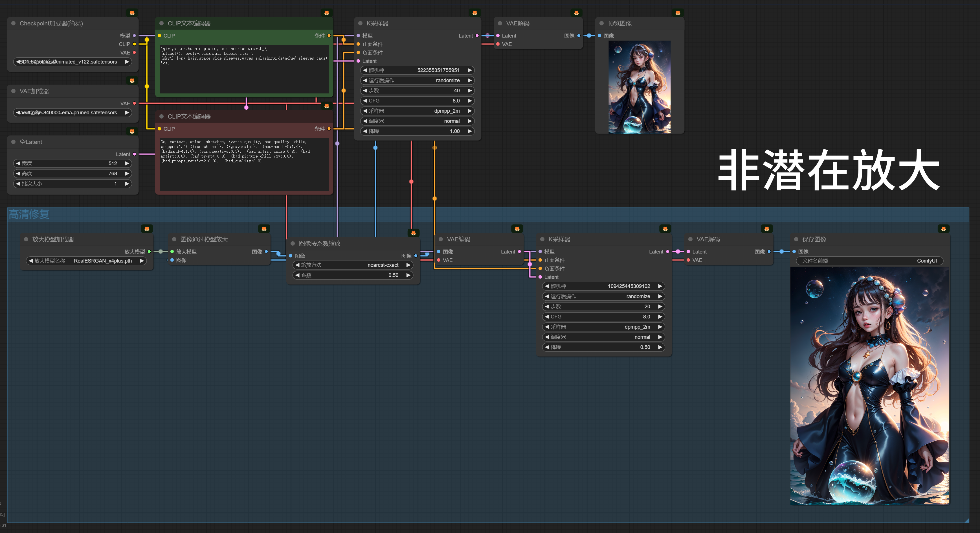The width and height of the screenshot is (980, 533).
Task: Increase 宽度 512 with right arrow
Action: pyautogui.click(x=127, y=163)
